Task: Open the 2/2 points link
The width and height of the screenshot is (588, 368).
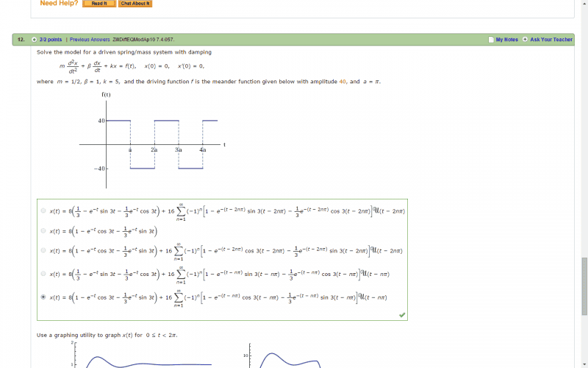Action: pos(51,40)
